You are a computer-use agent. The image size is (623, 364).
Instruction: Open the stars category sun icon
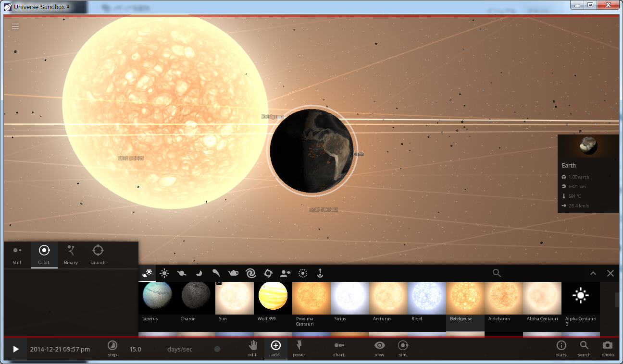[164, 273]
